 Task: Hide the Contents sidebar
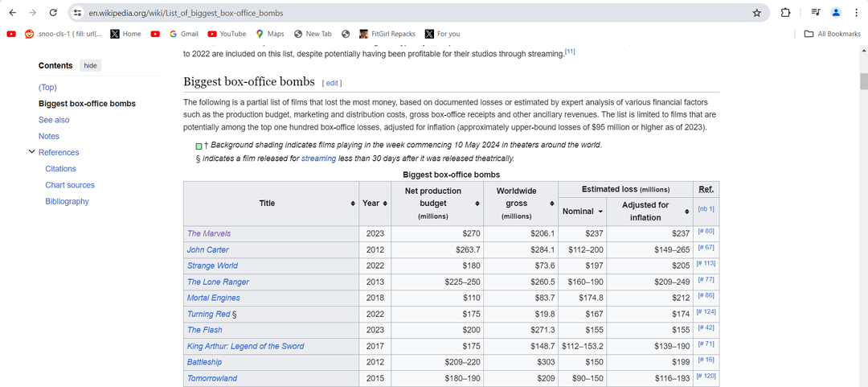(90, 65)
